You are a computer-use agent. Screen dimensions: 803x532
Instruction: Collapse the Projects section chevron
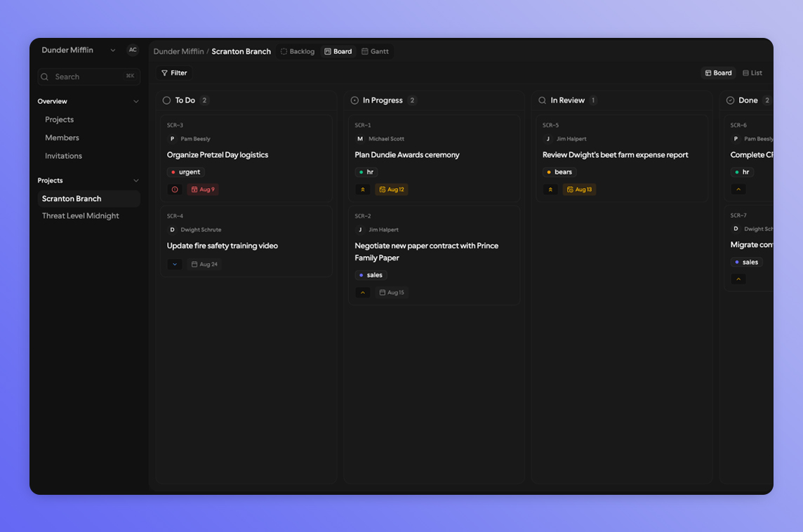point(136,181)
